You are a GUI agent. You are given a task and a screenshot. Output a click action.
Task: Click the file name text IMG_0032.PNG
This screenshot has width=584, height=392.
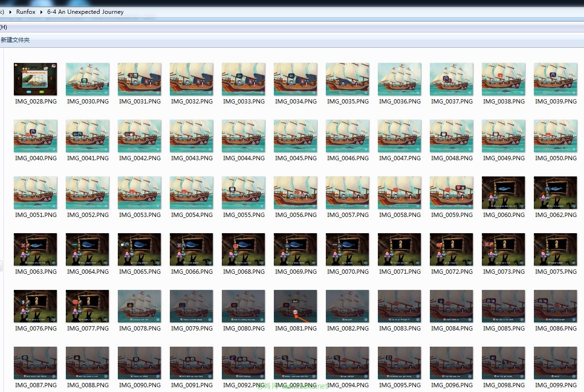point(192,102)
